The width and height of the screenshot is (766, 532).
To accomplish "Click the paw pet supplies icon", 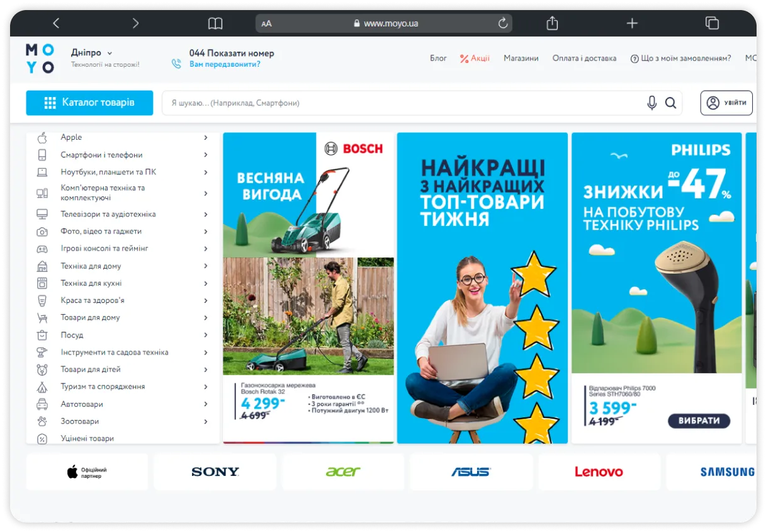I will 42,421.
